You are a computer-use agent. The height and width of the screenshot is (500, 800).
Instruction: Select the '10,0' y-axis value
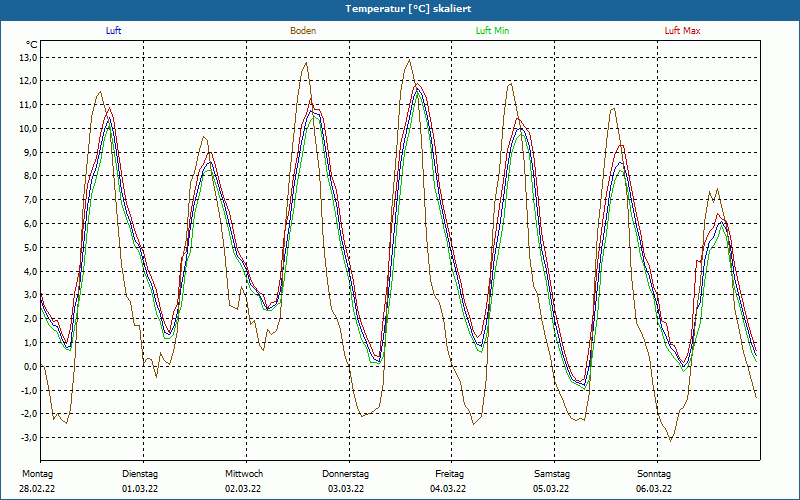tap(28, 129)
